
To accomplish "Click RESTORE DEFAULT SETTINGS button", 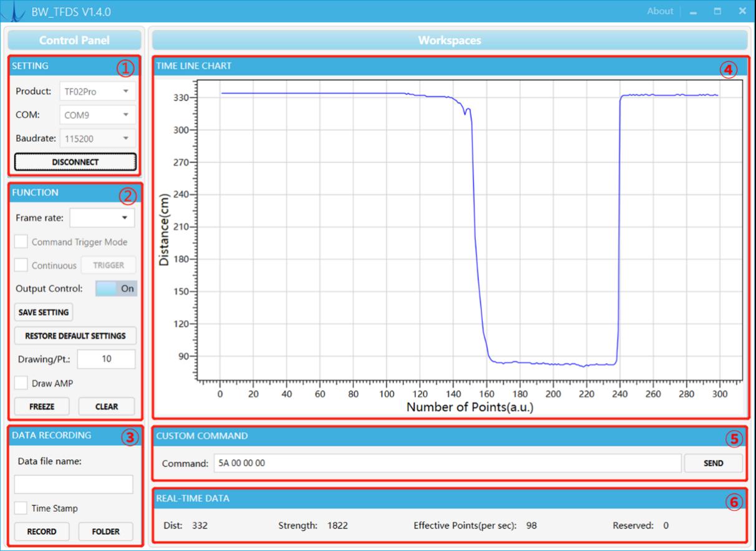I will pos(75,336).
